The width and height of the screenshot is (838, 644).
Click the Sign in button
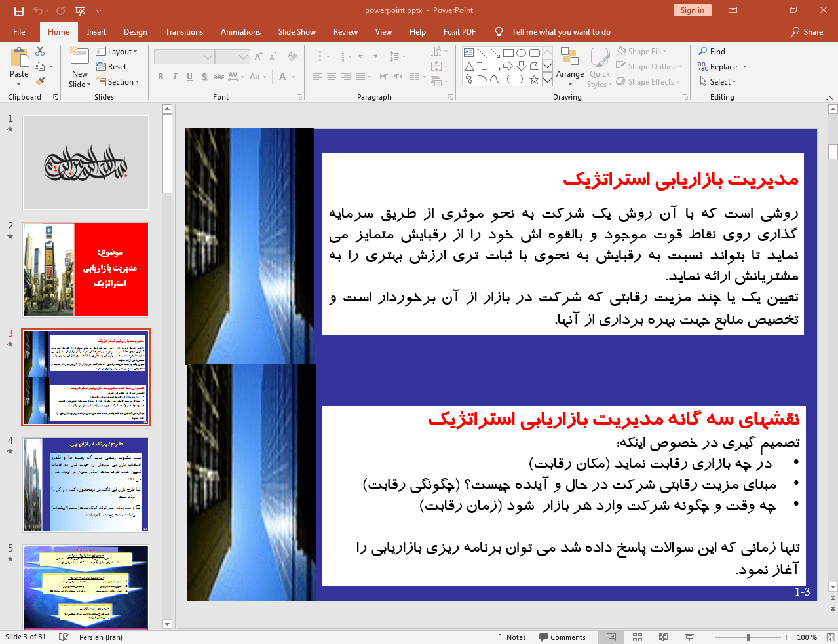point(692,10)
